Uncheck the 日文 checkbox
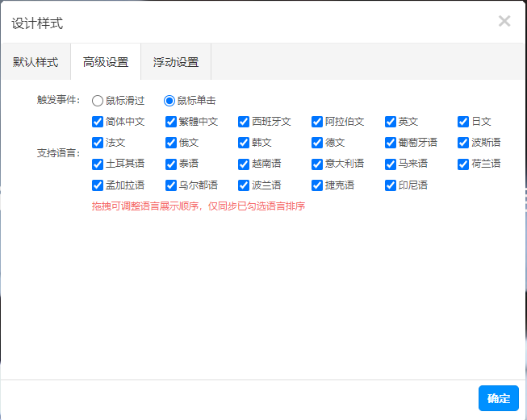The height and width of the screenshot is (420, 527). [x=463, y=122]
